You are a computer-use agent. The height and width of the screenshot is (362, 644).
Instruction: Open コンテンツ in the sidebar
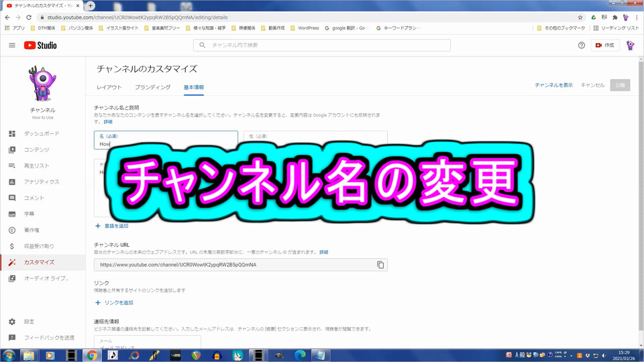coord(43,149)
